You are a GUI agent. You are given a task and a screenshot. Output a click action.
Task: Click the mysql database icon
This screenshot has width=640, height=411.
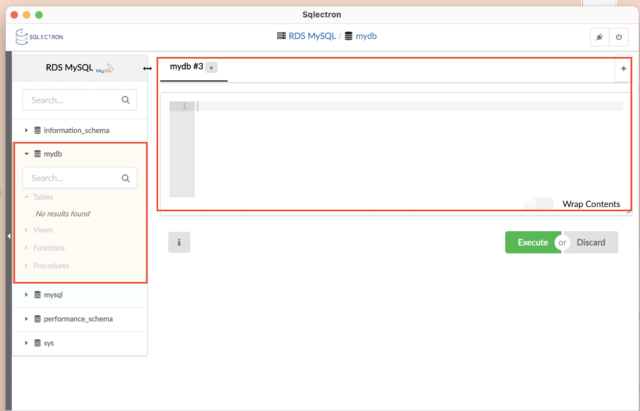38,295
